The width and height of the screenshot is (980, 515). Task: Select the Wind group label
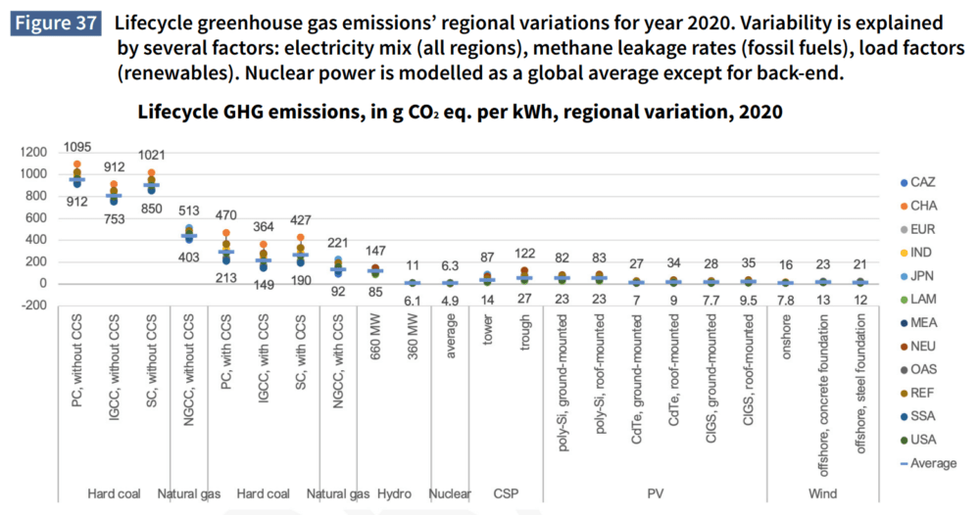pos(821,494)
